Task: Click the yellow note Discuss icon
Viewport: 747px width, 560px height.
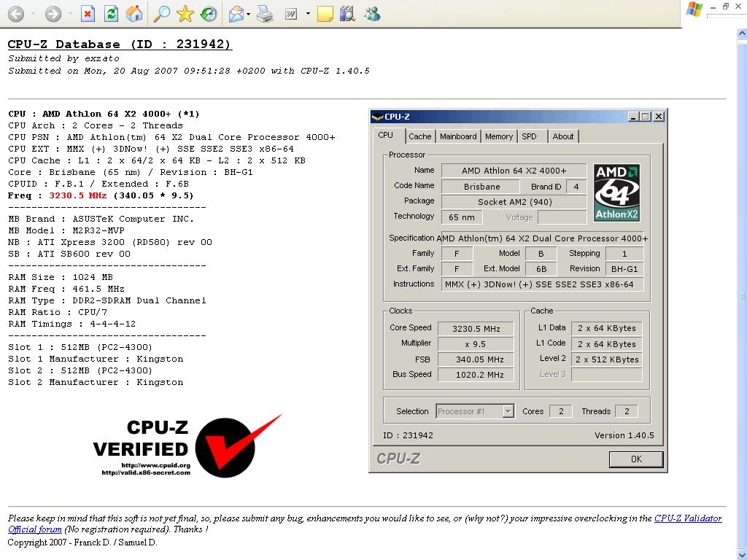Action: coord(325,14)
